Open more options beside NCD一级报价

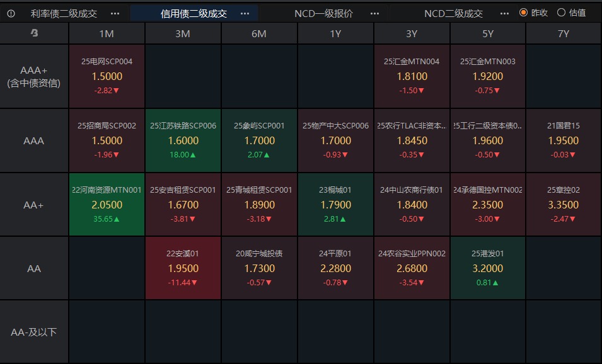pyautogui.click(x=374, y=14)
